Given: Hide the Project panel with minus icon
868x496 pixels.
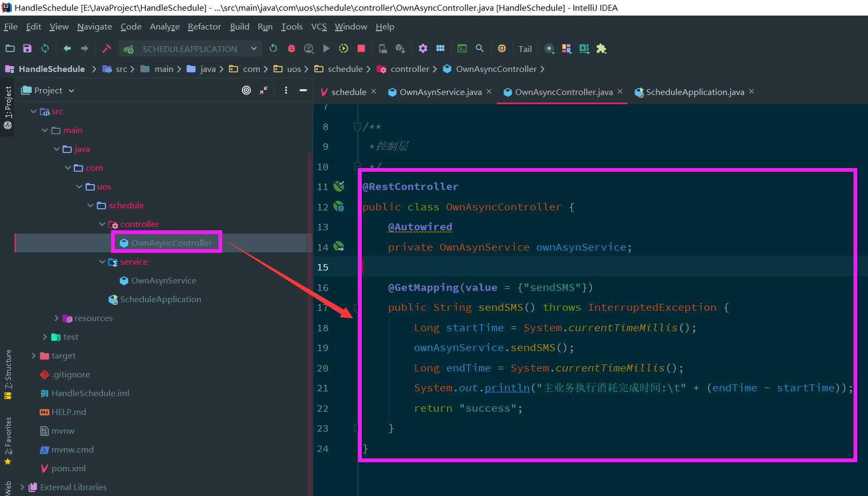Looking at the screenshot, I should [303, 90].
